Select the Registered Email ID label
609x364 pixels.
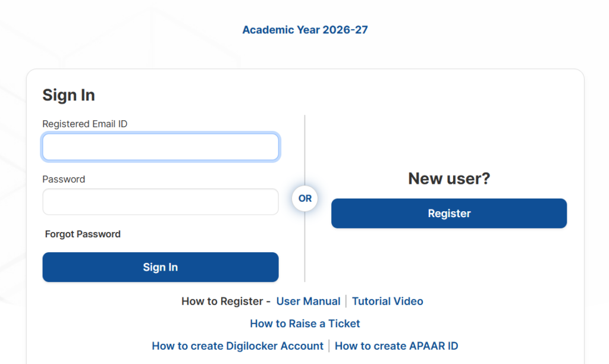point(84,124)
